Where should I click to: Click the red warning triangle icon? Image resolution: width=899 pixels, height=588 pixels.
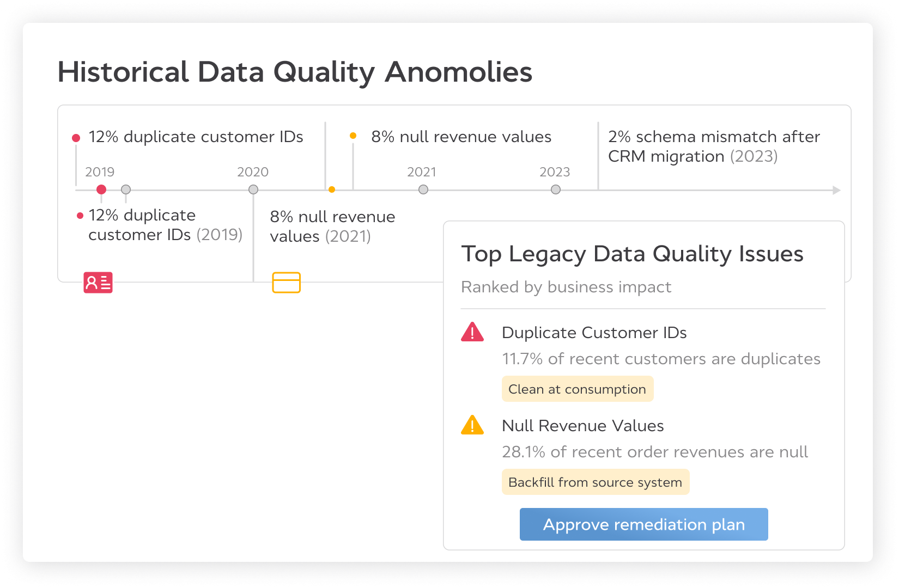pos(472,332)
